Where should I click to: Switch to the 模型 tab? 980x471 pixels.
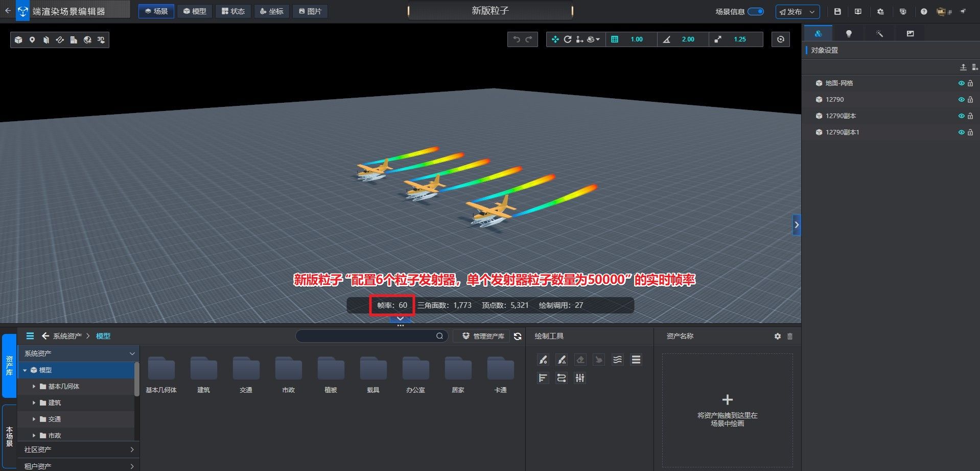tap(195, 11)
